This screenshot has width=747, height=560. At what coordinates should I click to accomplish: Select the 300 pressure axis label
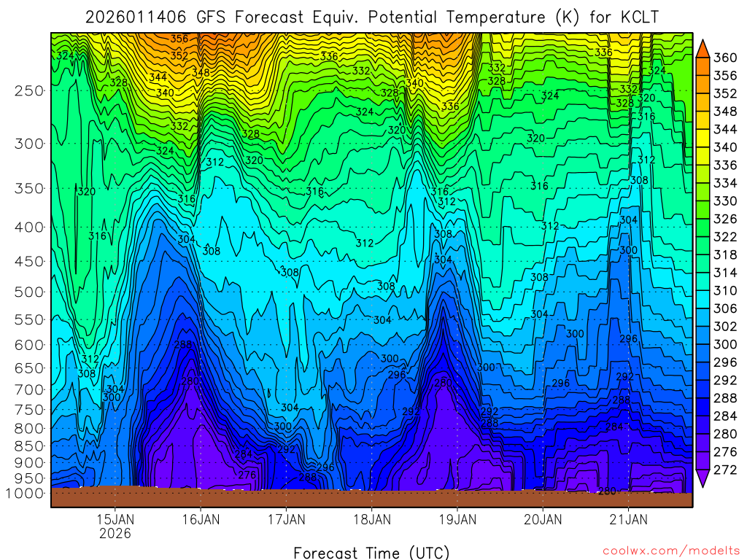[29, 144]
